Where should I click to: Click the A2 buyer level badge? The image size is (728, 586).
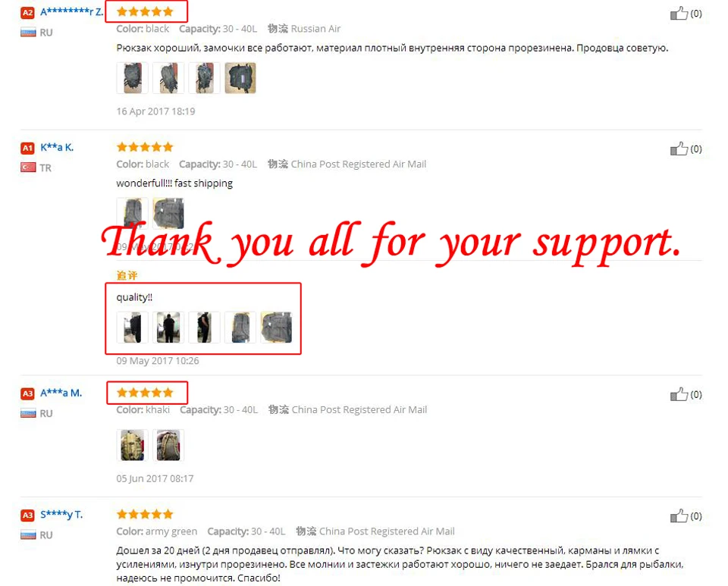[x=27, y=13]
